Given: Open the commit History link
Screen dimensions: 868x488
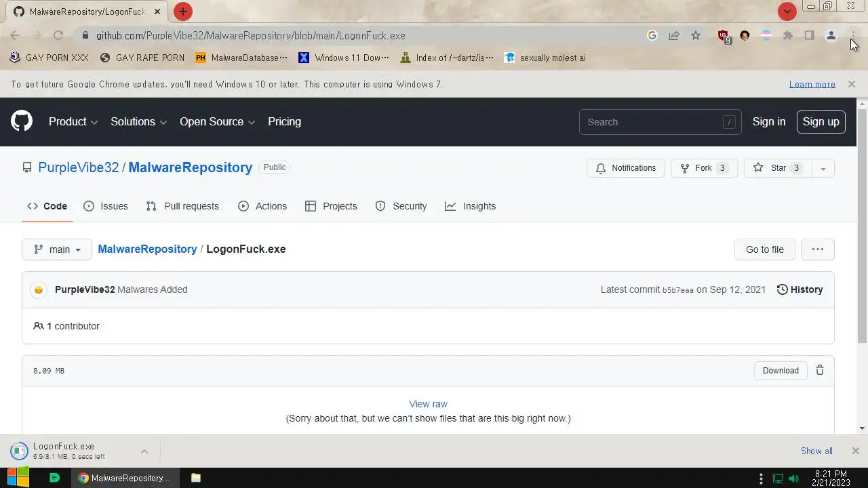Looking at the screenshot, I should click(x=800, y=289).
